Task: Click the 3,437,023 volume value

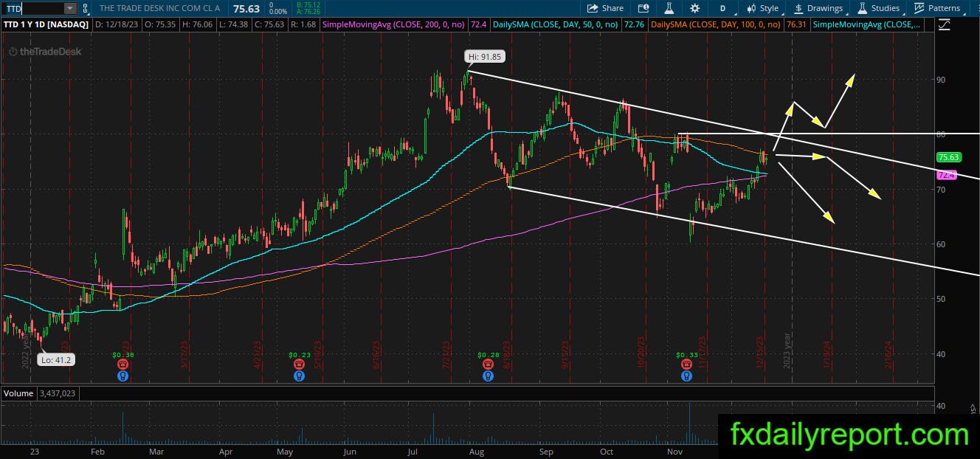Action: click(58, 393)
